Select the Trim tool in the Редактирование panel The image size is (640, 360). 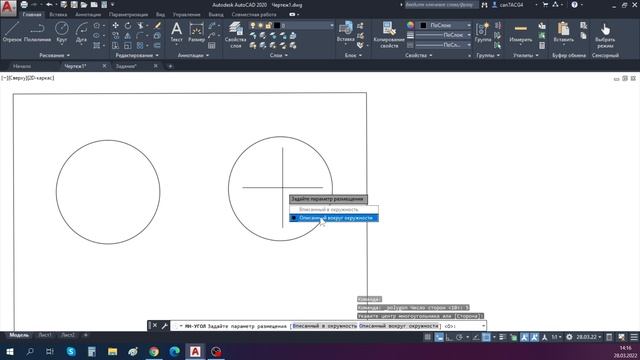[140, 25]
